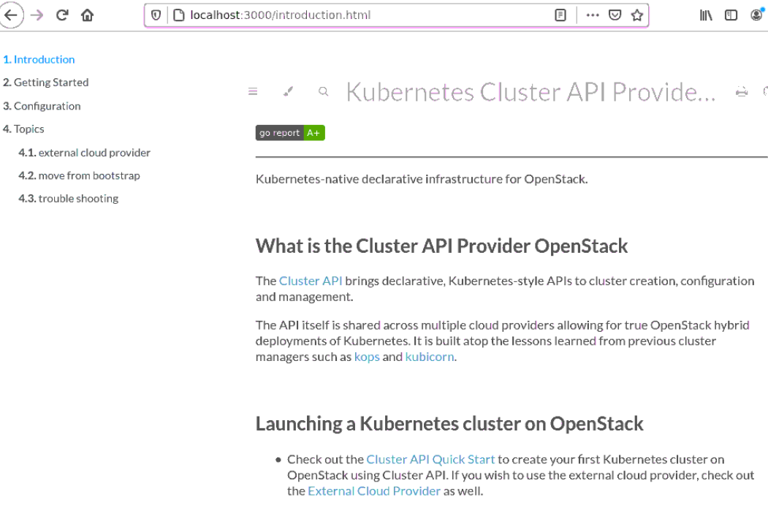768x532 pixels.
Task: Open the Topics chapter
Action: [23, 129]
